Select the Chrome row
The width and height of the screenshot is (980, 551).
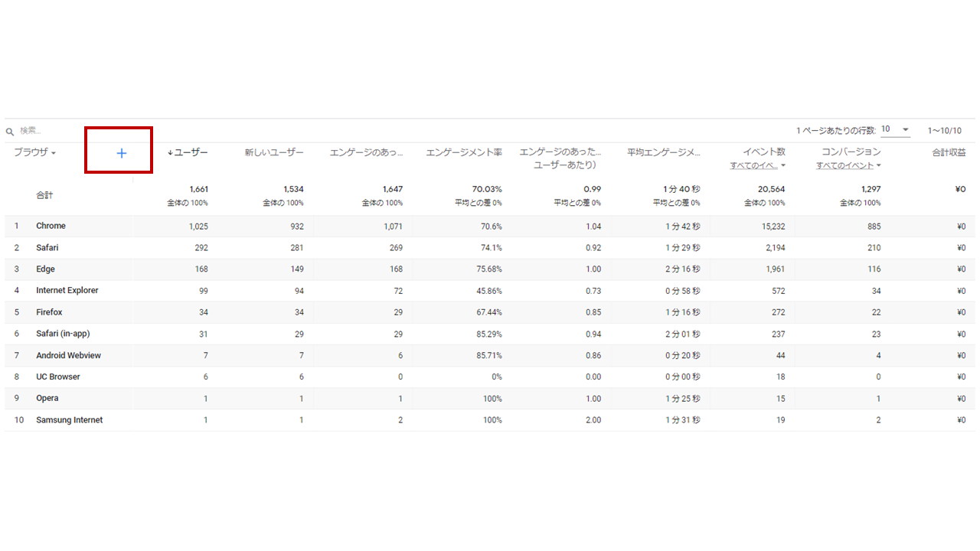[x=51, y=227]
